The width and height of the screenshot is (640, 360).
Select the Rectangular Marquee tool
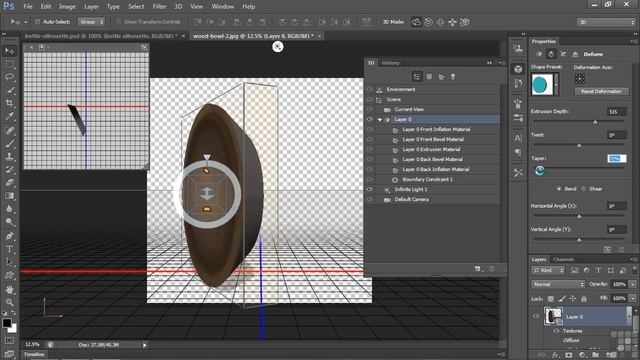click(x=9, y=64)
